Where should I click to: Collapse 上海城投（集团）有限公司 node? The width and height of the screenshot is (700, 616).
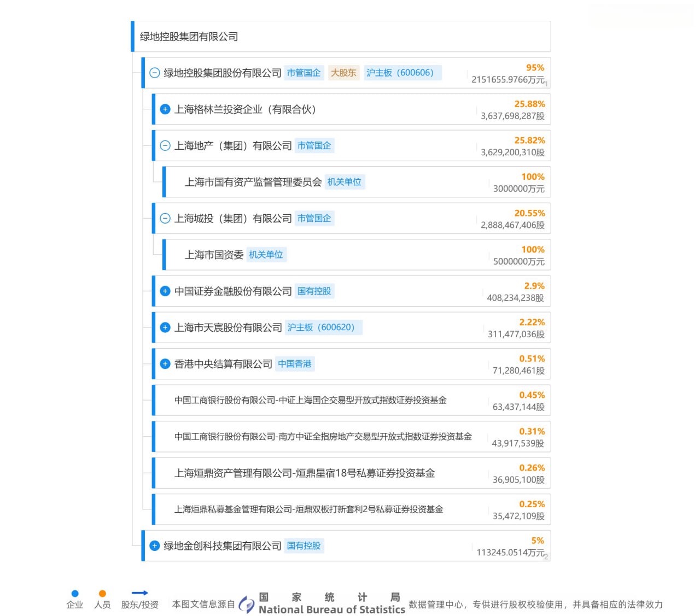[165, 218]
